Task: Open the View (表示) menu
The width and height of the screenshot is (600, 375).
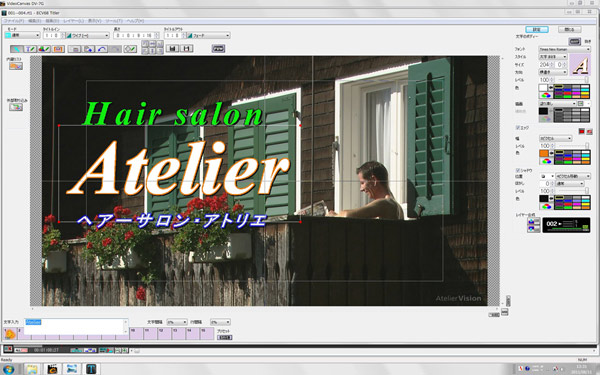Action: point(95,21)
